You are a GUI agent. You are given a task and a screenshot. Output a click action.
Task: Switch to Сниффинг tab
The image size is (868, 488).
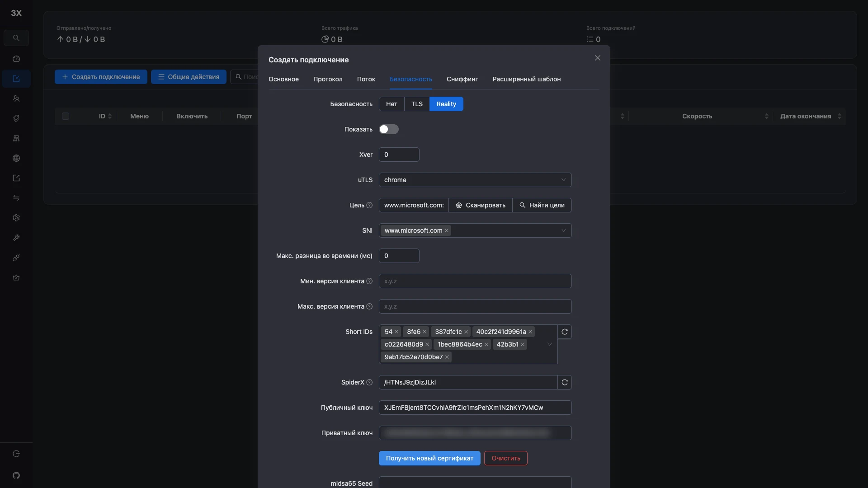click(x=462, y=79)
